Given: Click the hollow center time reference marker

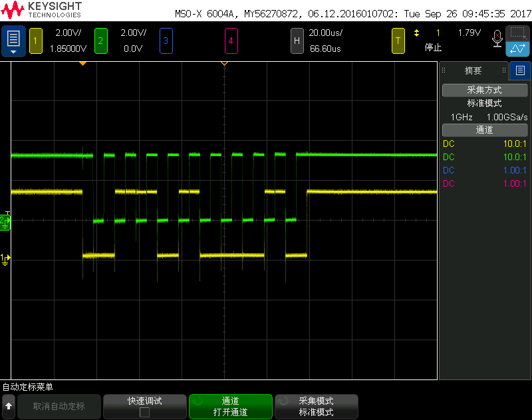Looking at the screenshot, I should (224, 63).
